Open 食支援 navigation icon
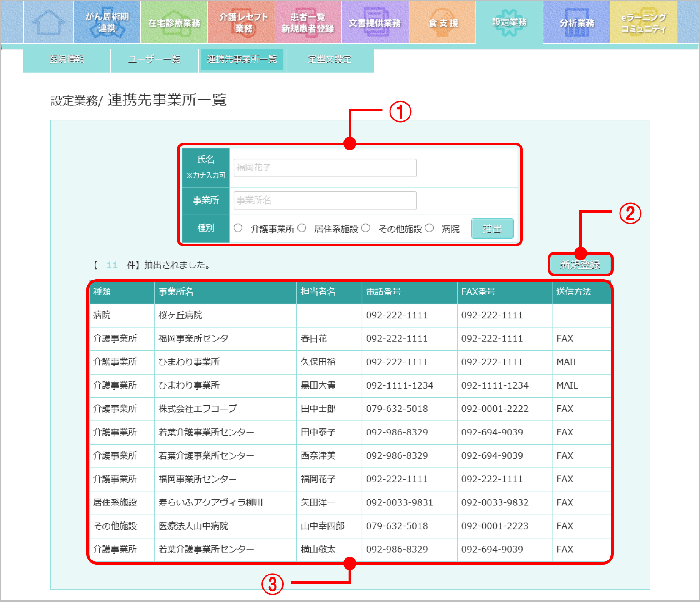The height and width of the screenshot is (610, 700). tap(443, 22)
